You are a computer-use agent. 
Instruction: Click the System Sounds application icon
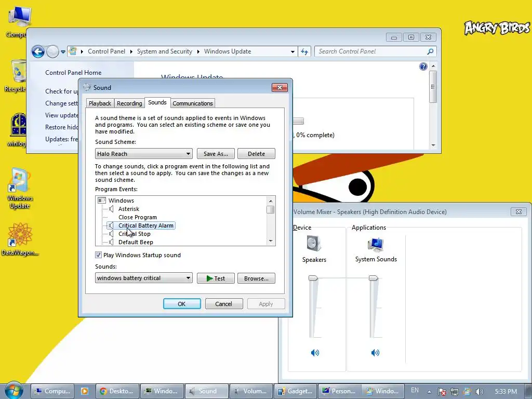pos(376,245)
